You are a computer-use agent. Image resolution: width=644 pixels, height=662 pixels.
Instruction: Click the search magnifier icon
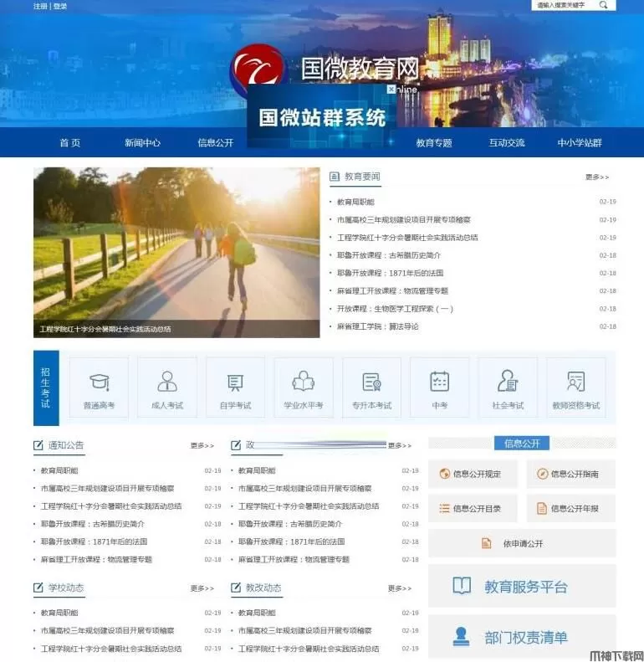(x=603, y=5)
